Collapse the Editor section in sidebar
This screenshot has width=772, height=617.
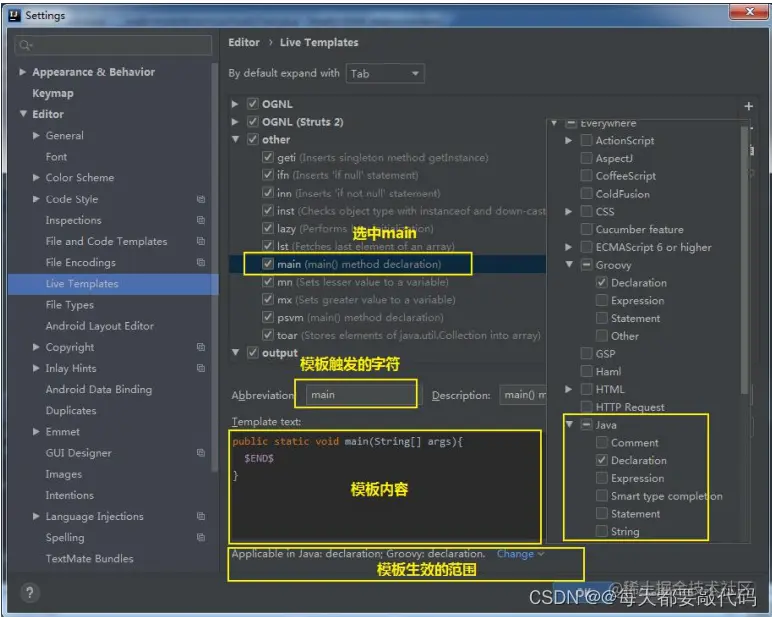[23, 114]
